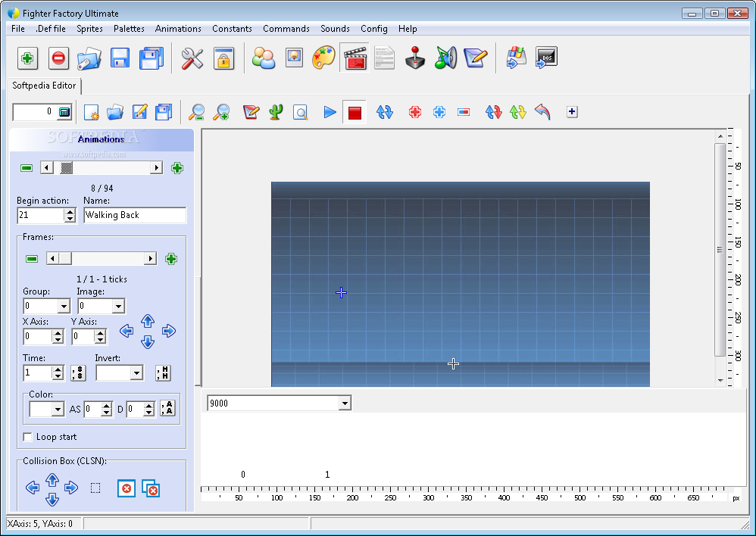Click the green minus to remove a frame
The width and height of the screenshot is (756, 536).
32,259
